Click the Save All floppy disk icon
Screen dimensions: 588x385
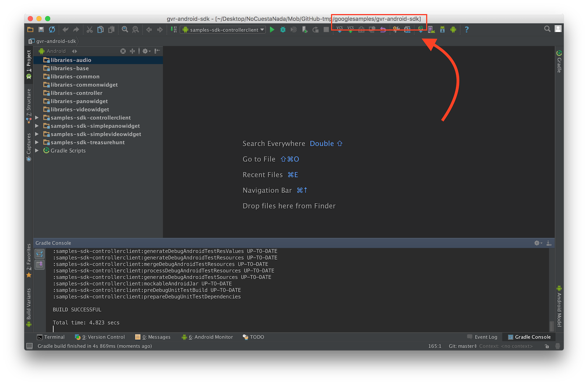(41, 30)
